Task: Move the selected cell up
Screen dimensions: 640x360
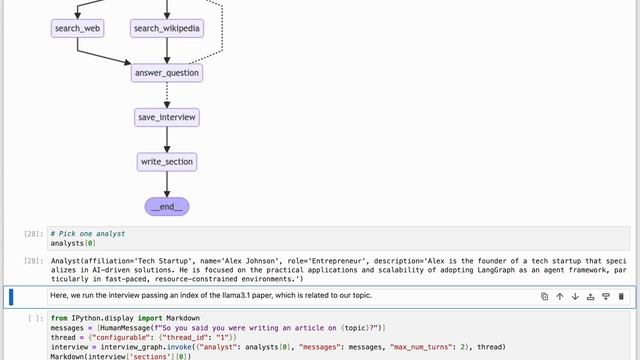Action: (x=560, y=296)
